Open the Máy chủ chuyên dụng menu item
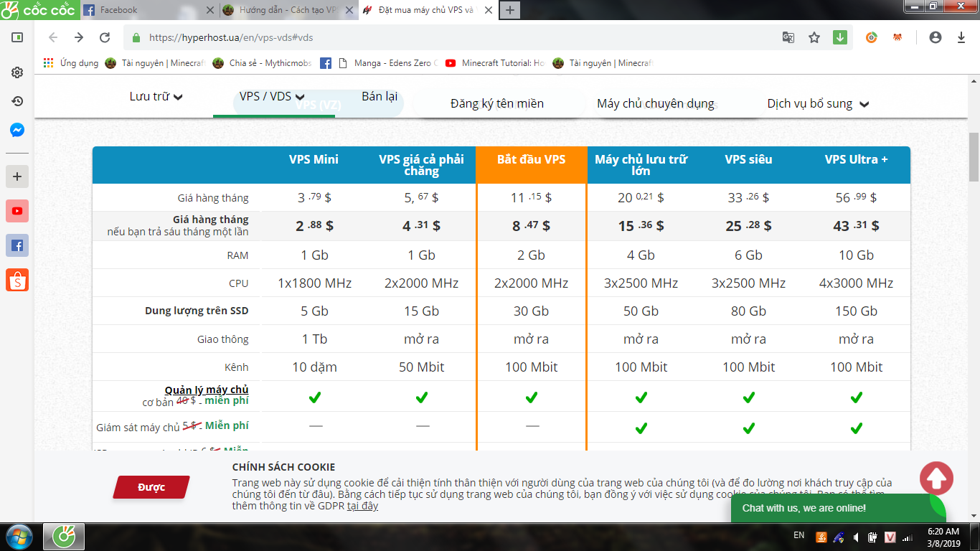This screenshot has height=551, width=980. tap(656, 103)
